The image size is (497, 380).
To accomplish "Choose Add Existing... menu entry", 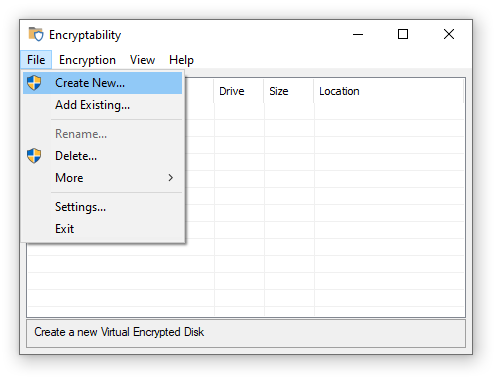I will 103,105.
